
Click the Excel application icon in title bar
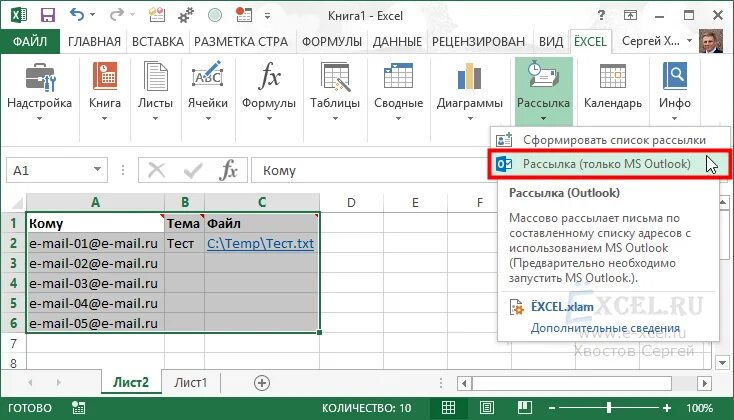(x=19, y=15)
